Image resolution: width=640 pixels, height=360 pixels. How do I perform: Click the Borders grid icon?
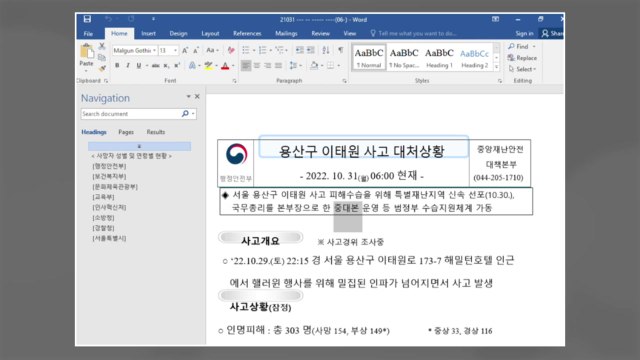(330, 65)
